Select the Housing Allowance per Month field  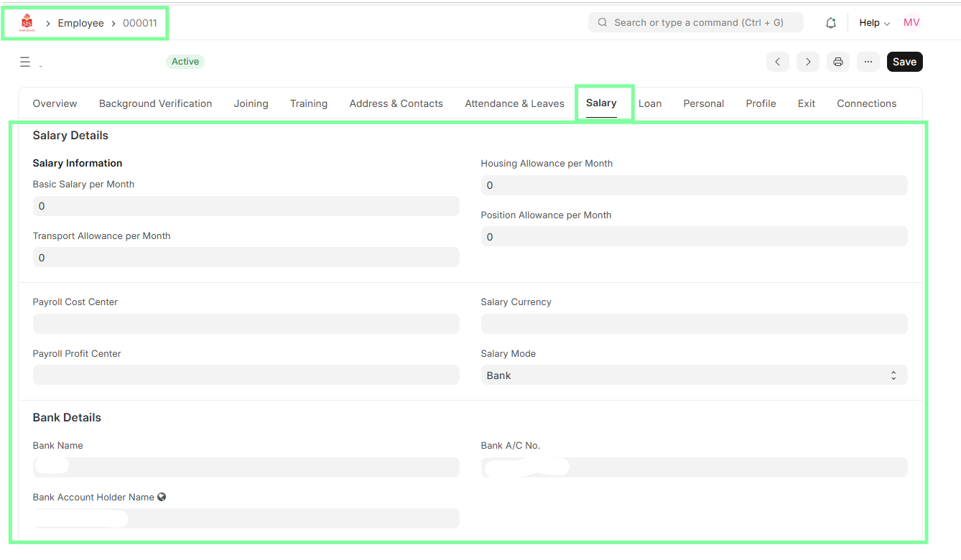(694, 185)
